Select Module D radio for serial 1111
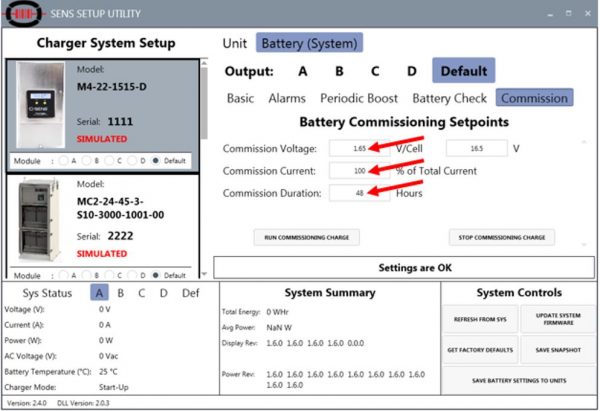The width and height of the screenshot is (600, 411). click(x=132, y=161)
